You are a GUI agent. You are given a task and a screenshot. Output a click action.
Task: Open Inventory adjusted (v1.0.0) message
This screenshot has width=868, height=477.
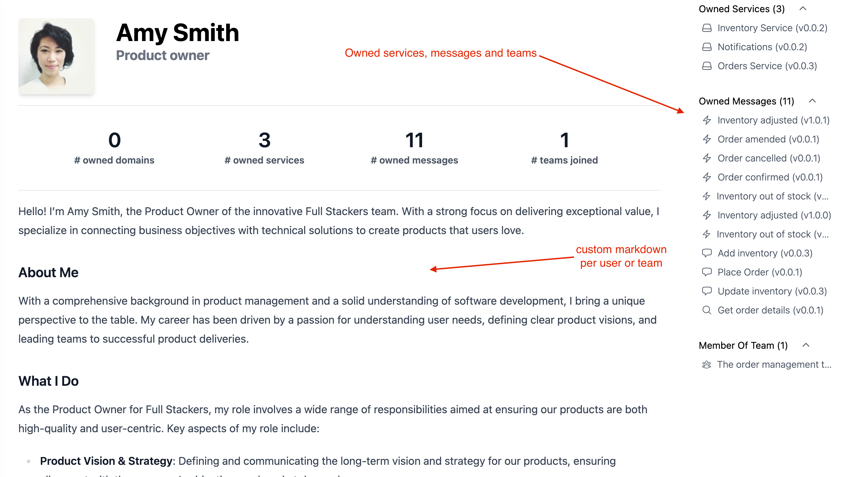[x=774, y=215]
